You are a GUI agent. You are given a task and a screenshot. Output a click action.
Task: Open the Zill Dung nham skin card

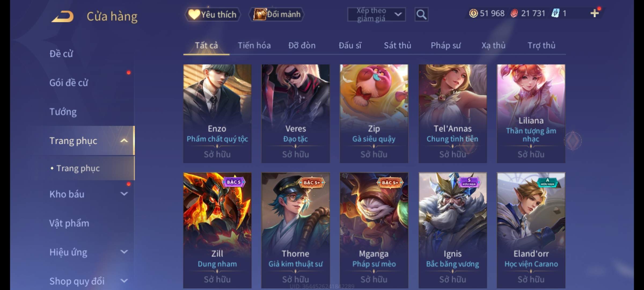[217, 230]
